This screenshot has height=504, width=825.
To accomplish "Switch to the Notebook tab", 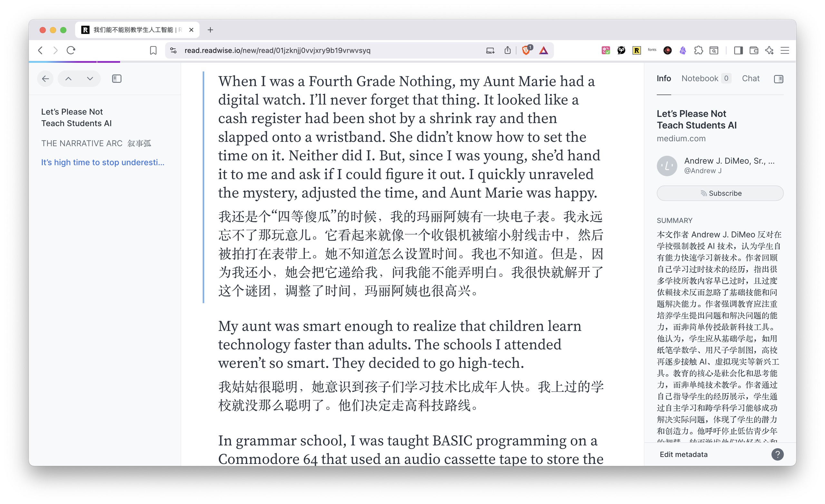I will pyautogui.click(x=706, y=78).
